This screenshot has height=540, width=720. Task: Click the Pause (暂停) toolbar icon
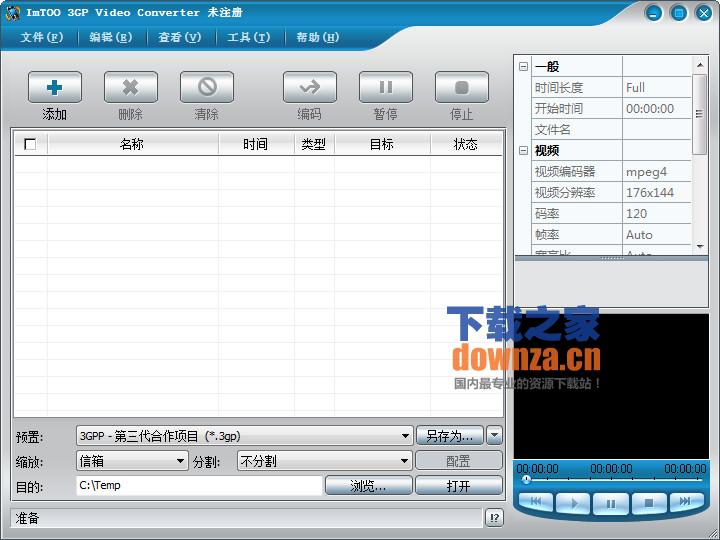click(x=386, y=87)
